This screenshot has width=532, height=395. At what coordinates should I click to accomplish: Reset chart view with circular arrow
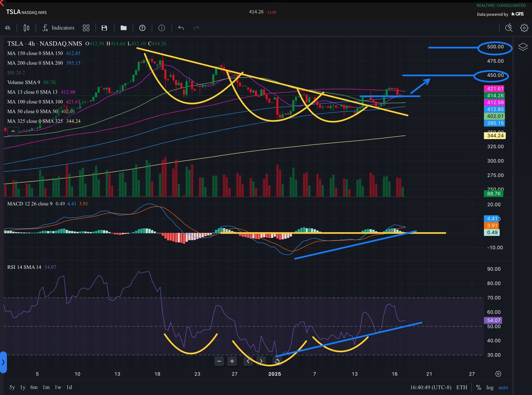pyautogui.click(x=277, y=361)
